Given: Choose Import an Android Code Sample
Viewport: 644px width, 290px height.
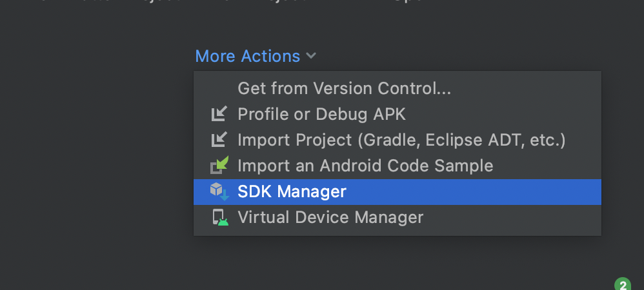Looking at the screenshot, I should [397, 166].
